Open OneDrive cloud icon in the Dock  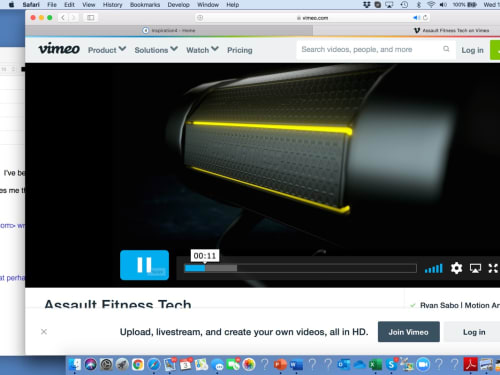[x=359, y=365]
